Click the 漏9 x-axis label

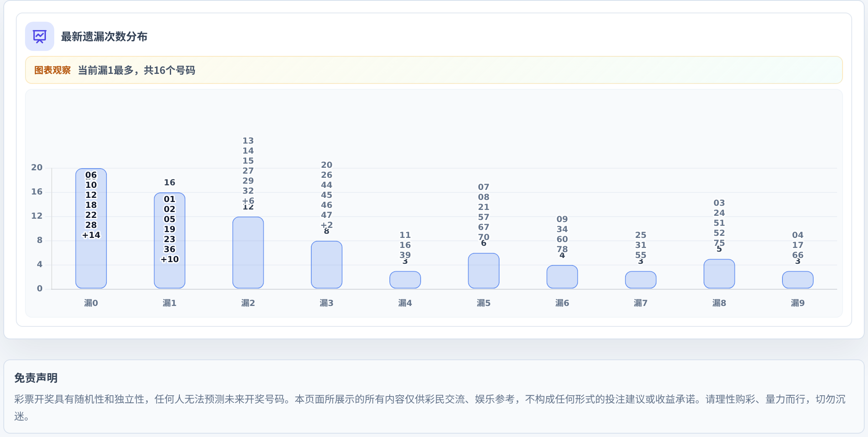point(797,303)
